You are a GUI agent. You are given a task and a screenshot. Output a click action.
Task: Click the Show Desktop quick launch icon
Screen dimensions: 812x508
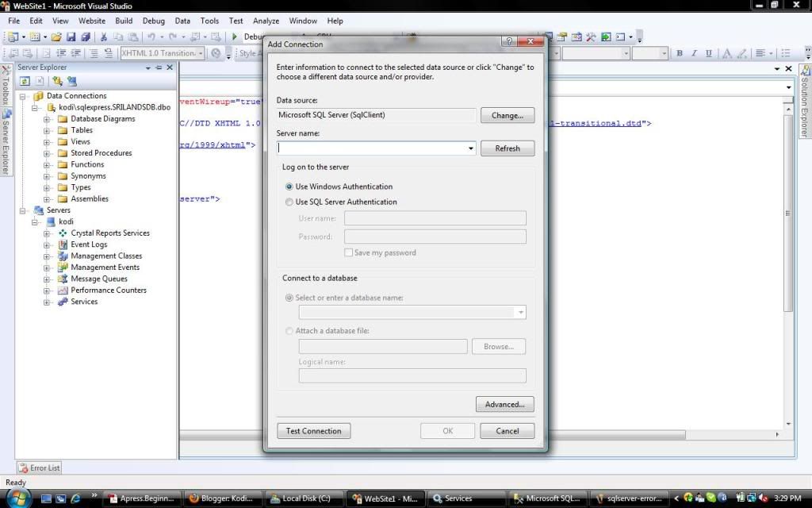click(46, 498)
